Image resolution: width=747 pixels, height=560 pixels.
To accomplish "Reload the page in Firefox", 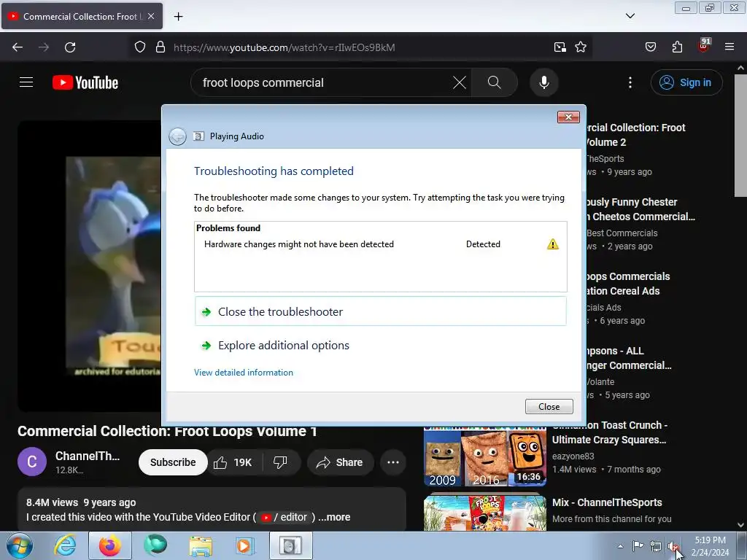I will coord(70,47).
